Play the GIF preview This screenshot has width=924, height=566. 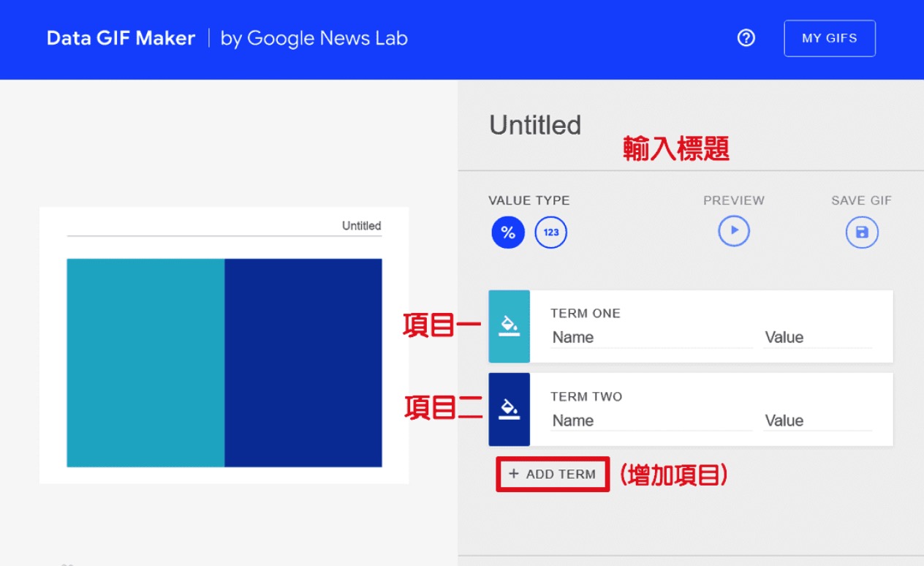coord(734,231)
